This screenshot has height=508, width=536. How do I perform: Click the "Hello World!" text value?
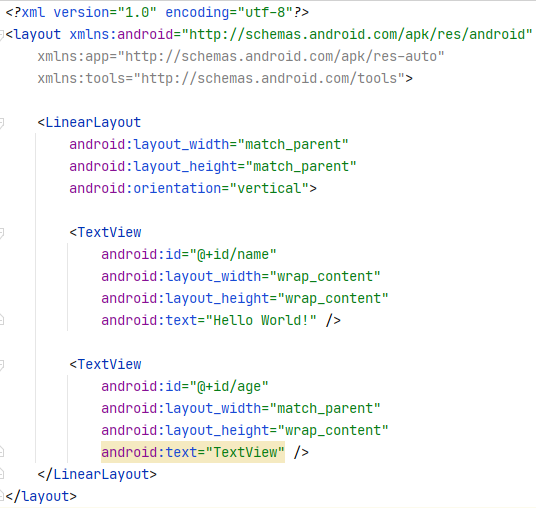pyautogui.click(x=261, y=321)
